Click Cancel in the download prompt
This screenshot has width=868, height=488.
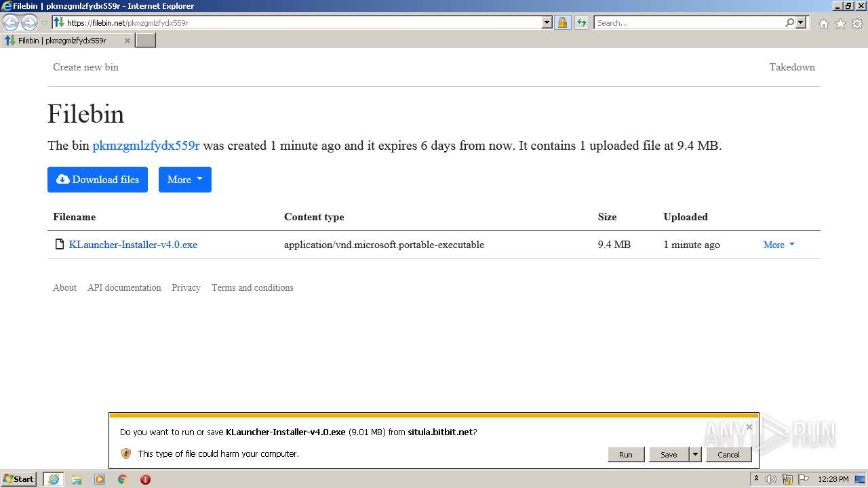[728, 455]
